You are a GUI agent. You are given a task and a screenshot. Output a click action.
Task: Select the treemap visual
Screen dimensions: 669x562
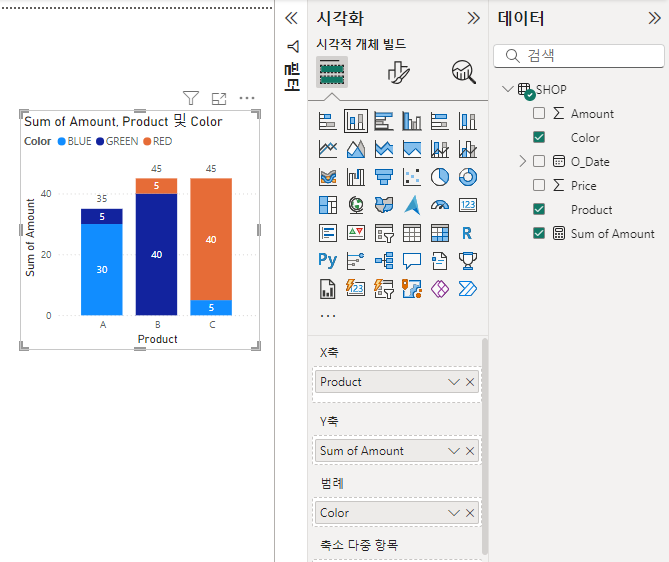328,205
